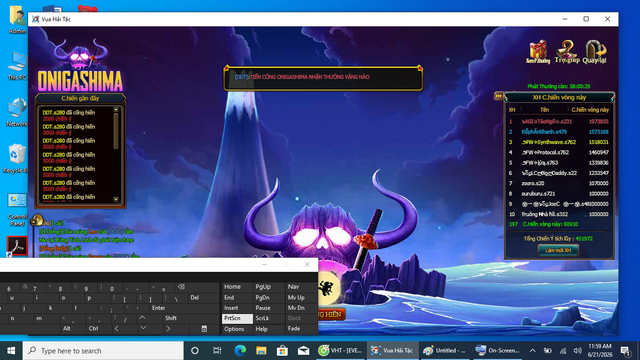Image resolution: width=640 pixels, height=360 pixels.
Task: Select rank 7 zooro.s20 row
Action: (559, 183)
